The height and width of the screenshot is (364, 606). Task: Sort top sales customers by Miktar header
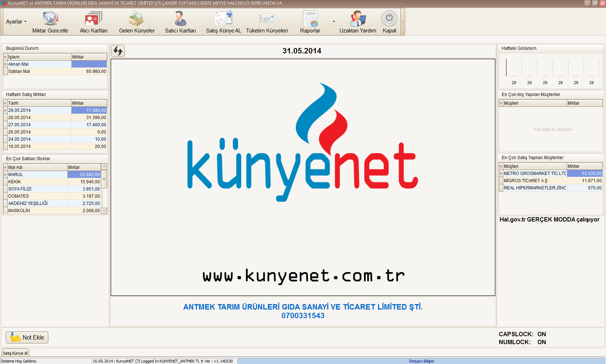(585, 166)
